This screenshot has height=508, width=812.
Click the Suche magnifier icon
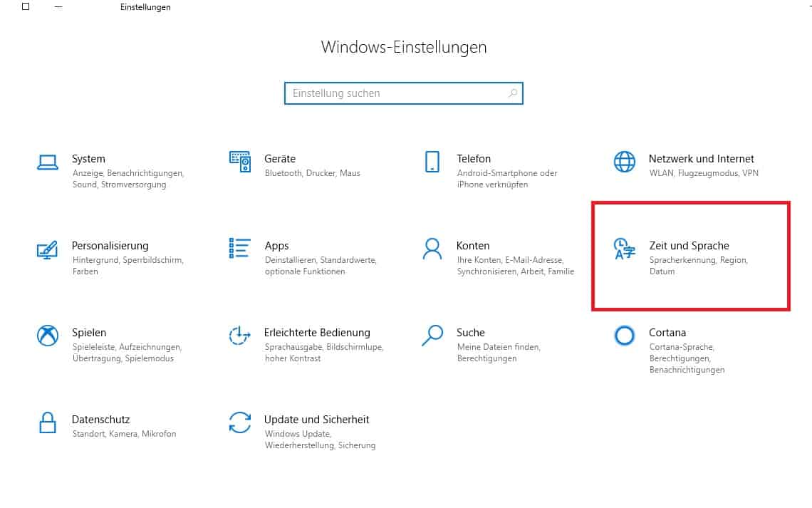432,335
